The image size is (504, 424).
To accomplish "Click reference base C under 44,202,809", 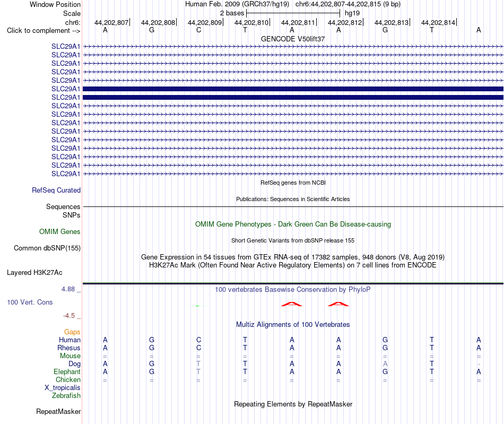I will click(x=198, y=30).
